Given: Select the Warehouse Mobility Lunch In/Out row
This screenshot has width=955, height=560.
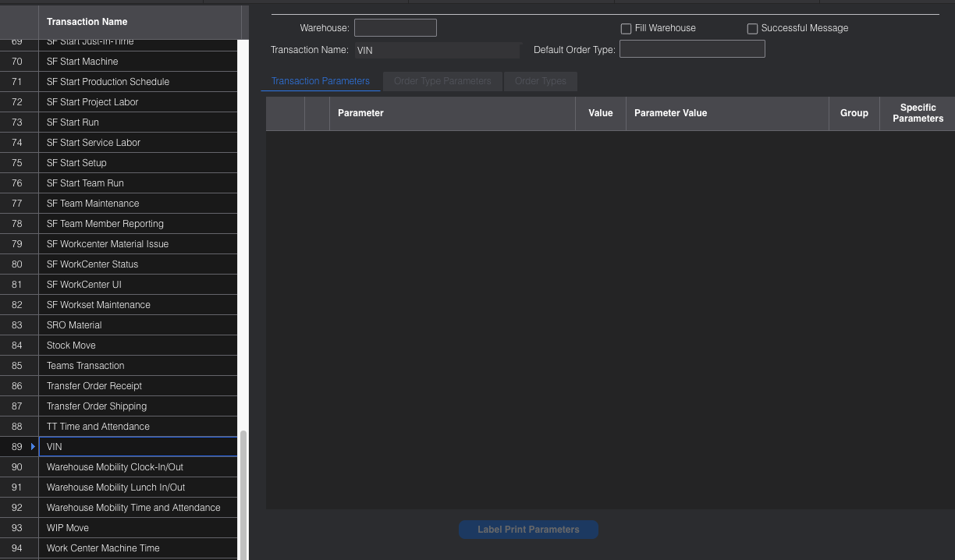Looking at the screenshot, I should click(137, 487).
